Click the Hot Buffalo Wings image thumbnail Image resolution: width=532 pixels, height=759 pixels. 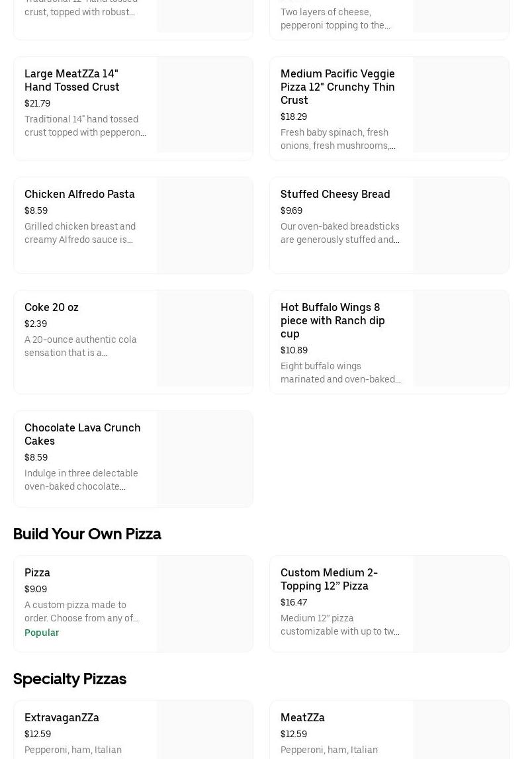click(x=461, y=339)
